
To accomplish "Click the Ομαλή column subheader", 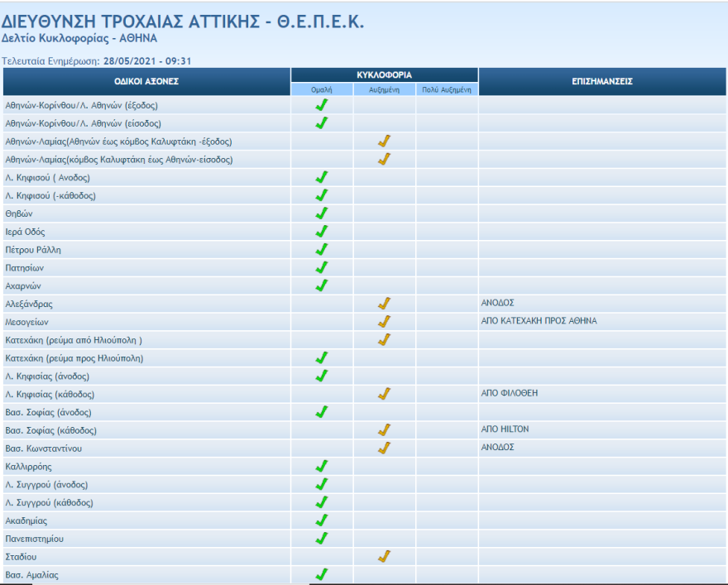I will [x=322, y=89].
